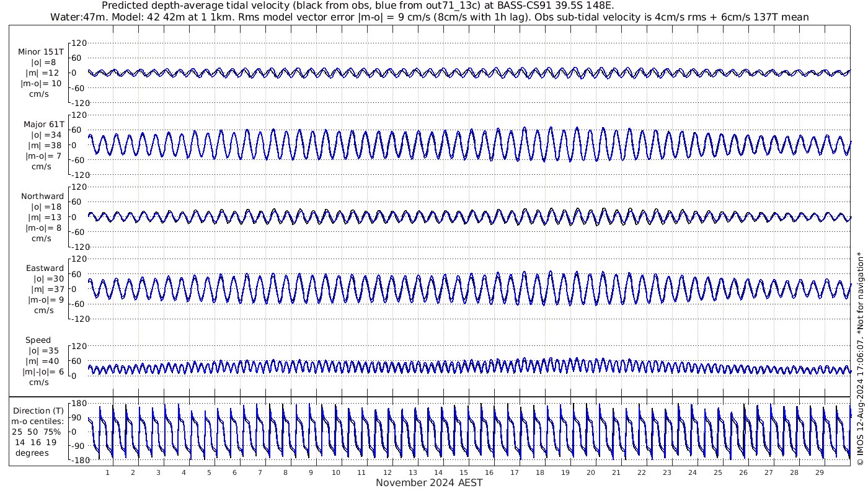Click the 'cm/s' unit under Speed panel
868x496 pixels.
point(39,383)
